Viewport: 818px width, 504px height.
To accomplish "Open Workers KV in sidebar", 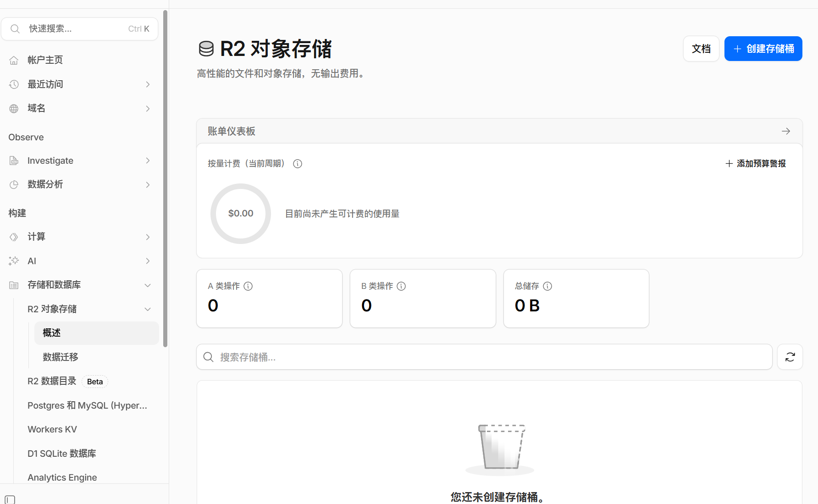I will click(x=52, y=429).
